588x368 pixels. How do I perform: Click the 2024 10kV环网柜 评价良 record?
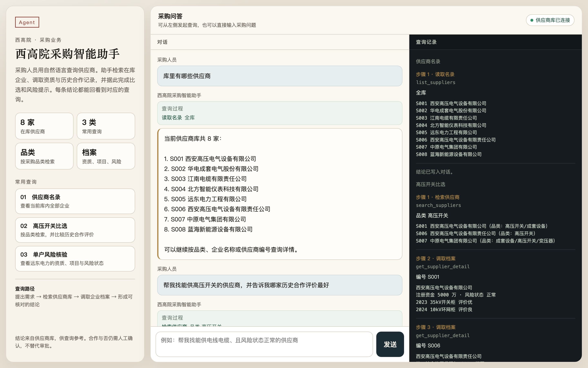point(444,309)
